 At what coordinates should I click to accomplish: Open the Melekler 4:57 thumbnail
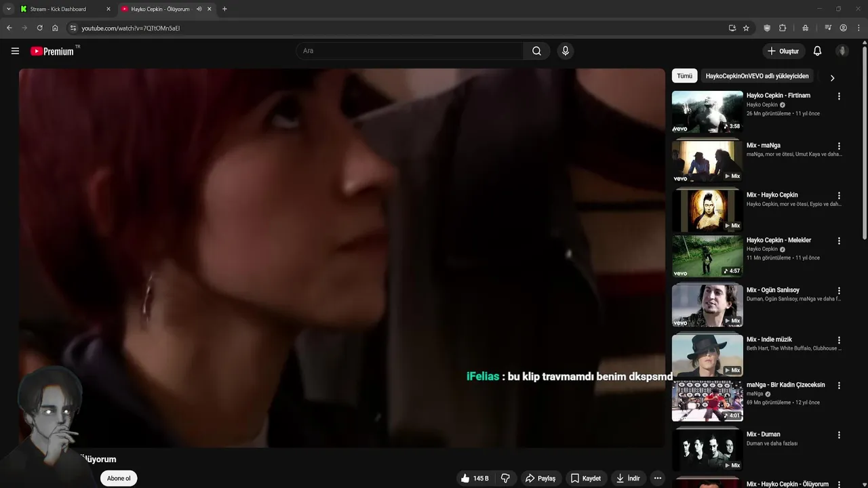click(707, 256)
